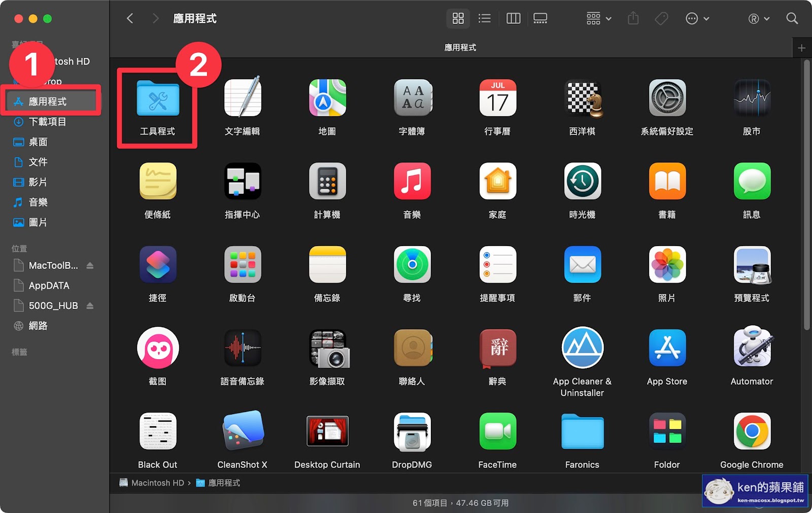Screen dimensions: 812x513
Task: Click the Share toolbar button
Action: coord(633,19)
